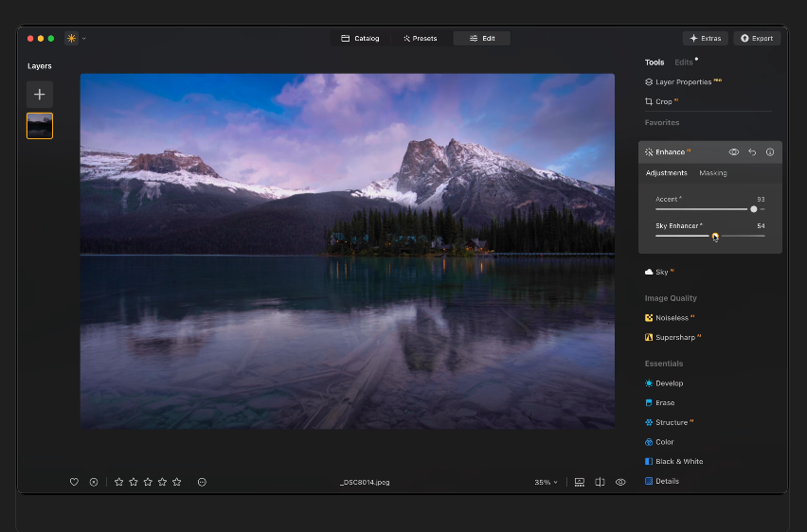Toggle Enhance tool visibility eye icon
Image resolution: width=807 pixels, height=532 pixels.
(x=734, y=152)
